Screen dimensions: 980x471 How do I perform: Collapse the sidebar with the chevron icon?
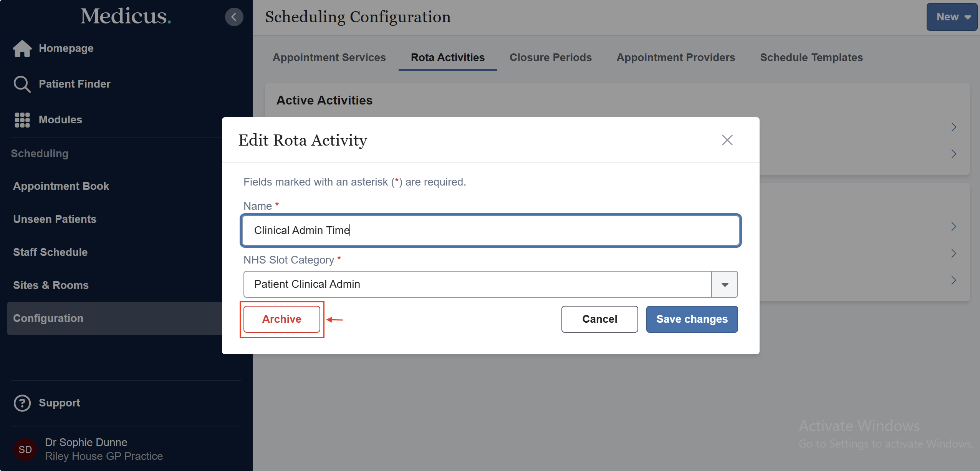pyautogui.click(x=234, y=17)
